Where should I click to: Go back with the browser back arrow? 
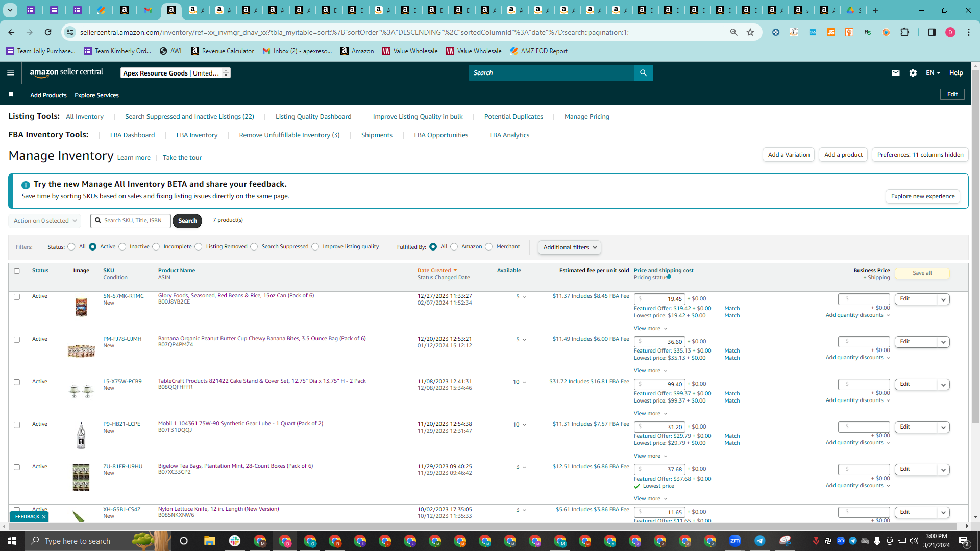(11, 32)
